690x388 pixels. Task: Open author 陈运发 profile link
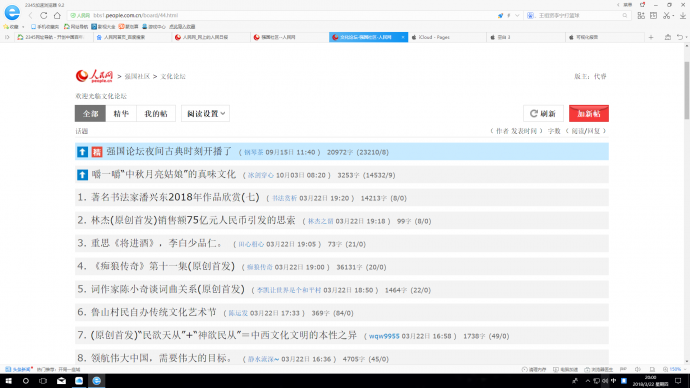pyautogui.click(x=238, y=313)
